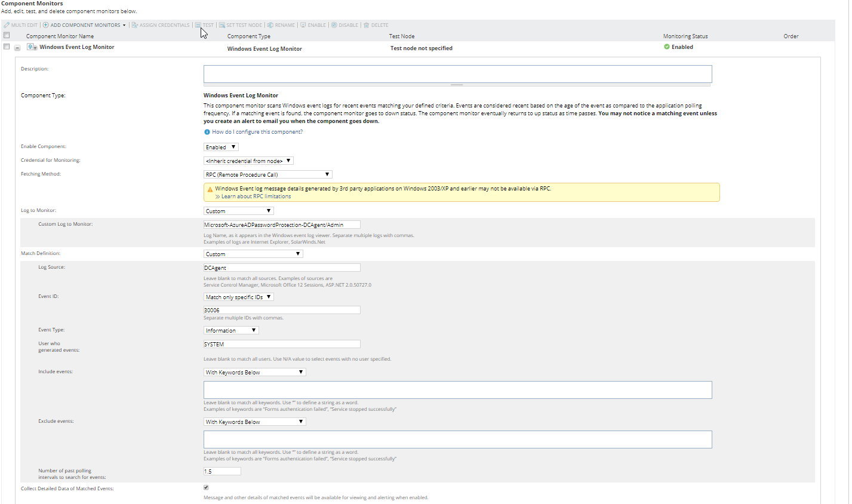This screenshot has width=852, height=504.
Task: Open the Match Definition dropdown
Action: pos(253,254)
